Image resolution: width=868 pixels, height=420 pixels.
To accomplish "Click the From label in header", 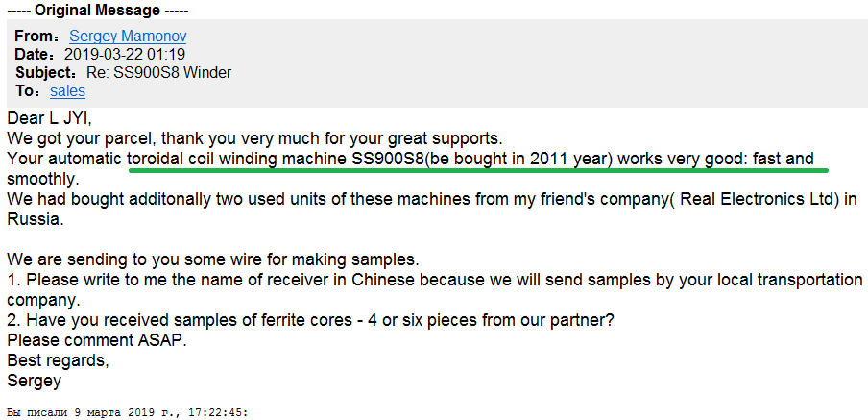I will coord(36,37).
